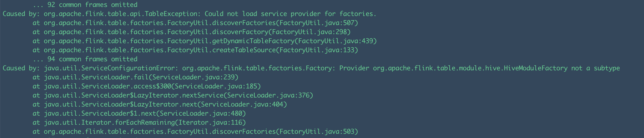Click the '94 common frames omitted' line
Image resolution: width=644 pixels, height=138 pixels.
point(85,59)
